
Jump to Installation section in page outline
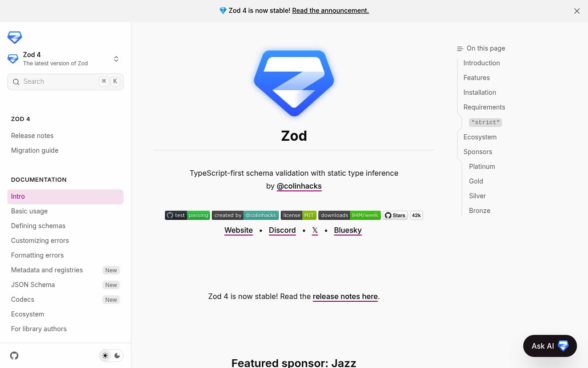click(x=480, y=92)
